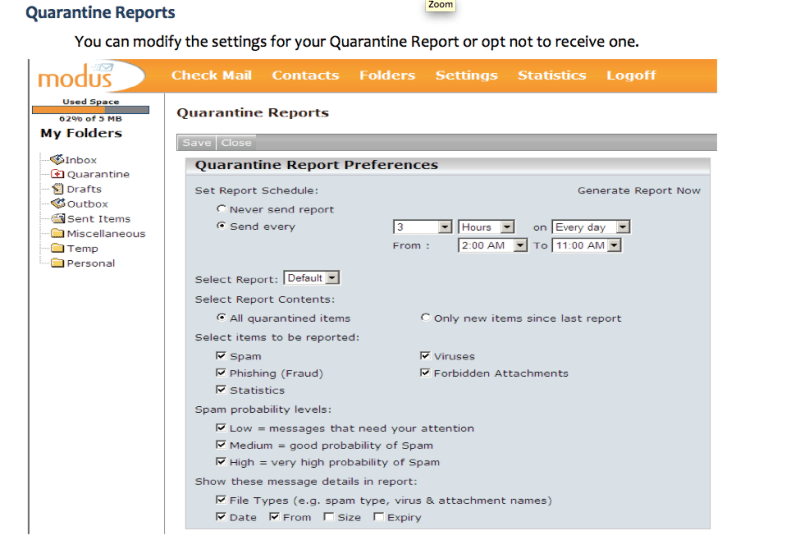Click the Drafts folder icon
800x558 pixels.
coord(58,189)
